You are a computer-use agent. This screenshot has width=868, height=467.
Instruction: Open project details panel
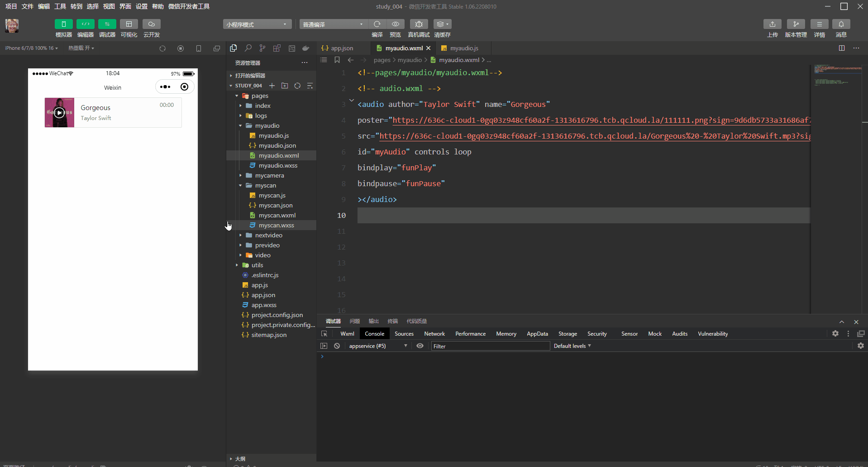tap(820, 24)
